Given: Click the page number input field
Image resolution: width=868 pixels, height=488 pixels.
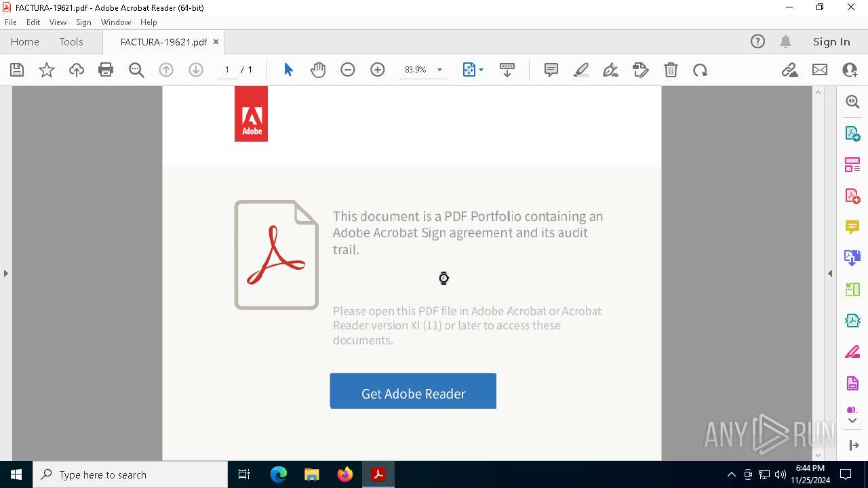Looking at the screenshot, I should [x=227, y=70].
